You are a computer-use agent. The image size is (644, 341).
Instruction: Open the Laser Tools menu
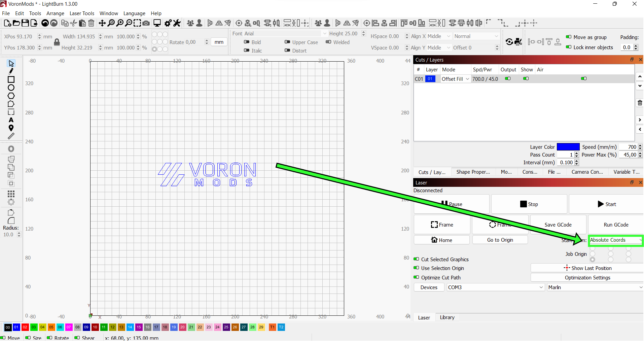[82, 13]
